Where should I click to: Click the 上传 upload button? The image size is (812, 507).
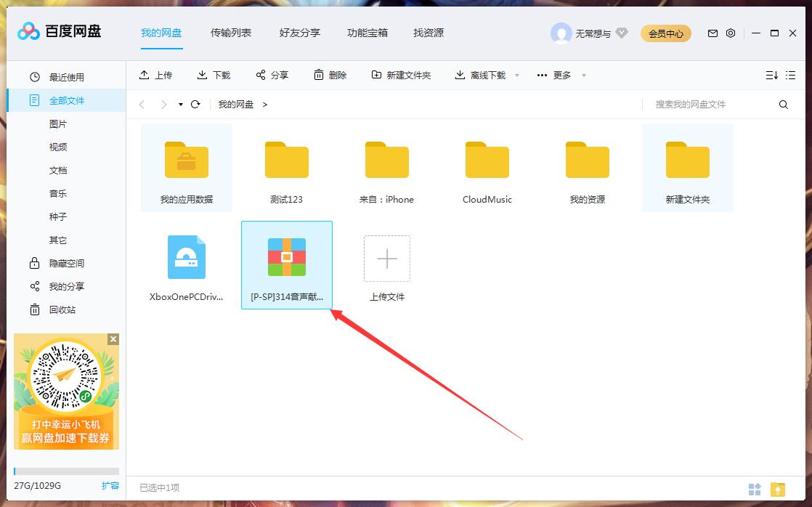[156, 75]
